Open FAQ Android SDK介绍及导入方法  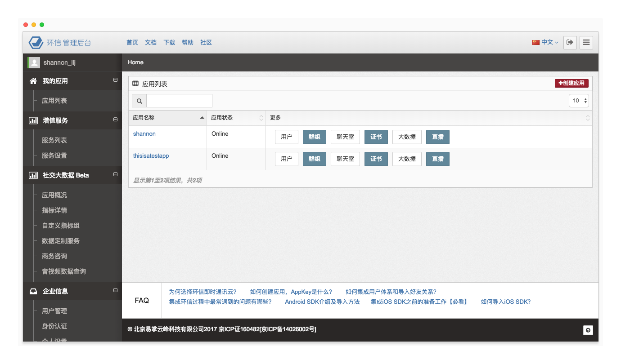tap(322, 302)
